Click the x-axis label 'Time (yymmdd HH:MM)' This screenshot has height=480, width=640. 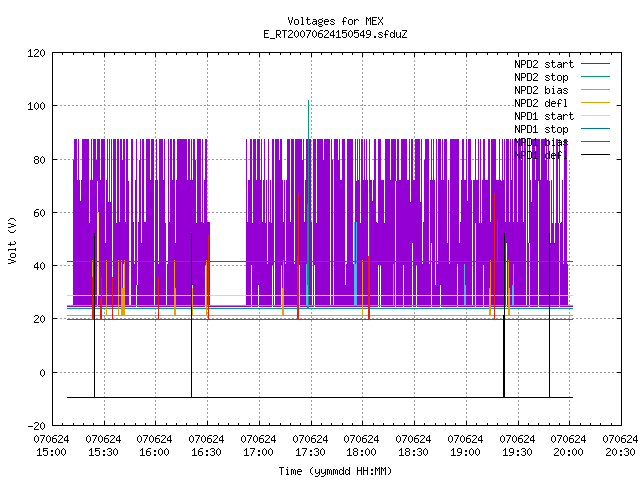tap(335, 471)
